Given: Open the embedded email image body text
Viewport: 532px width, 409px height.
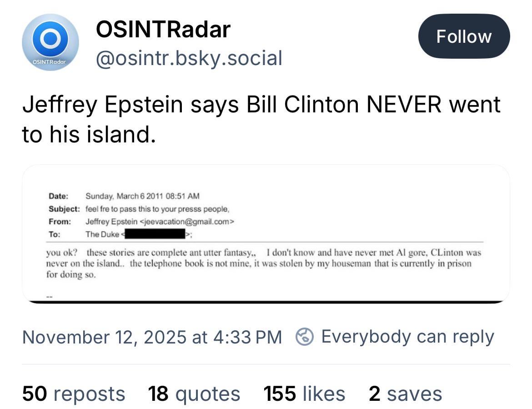Looking at the screenshot, I should coord(263,263).
